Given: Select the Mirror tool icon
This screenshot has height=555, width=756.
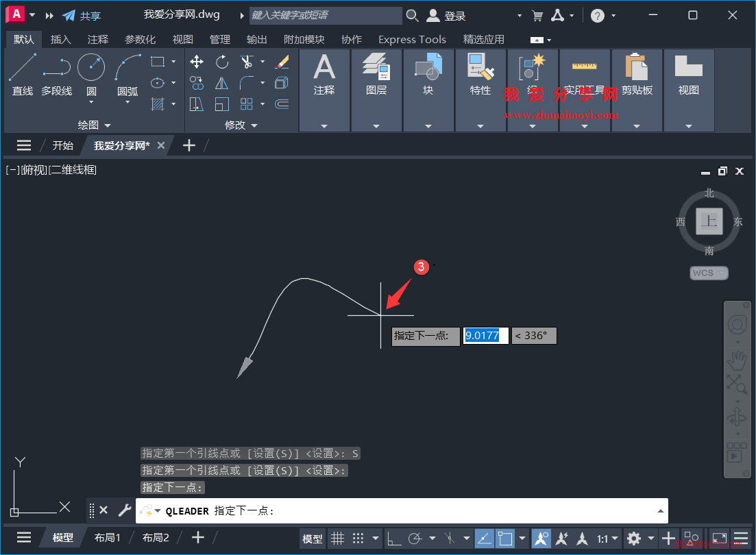Looking at the screenshot, I should 222,83.
